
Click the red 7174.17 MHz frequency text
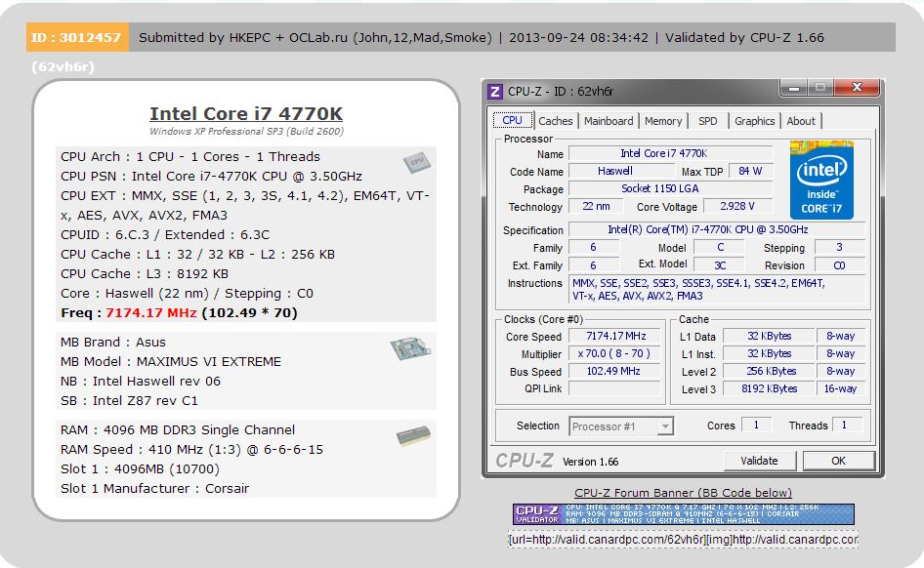click(150, 312)
